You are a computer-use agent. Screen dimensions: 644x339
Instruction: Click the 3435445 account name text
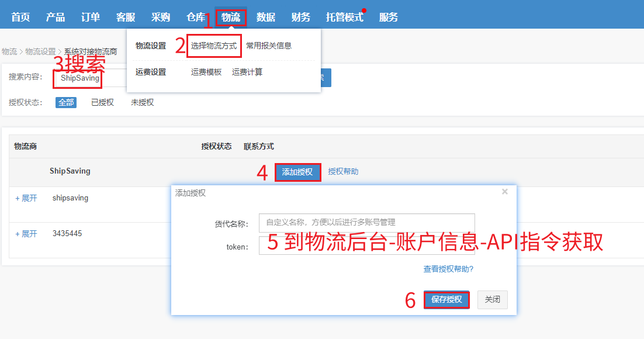tap(67, 233)
